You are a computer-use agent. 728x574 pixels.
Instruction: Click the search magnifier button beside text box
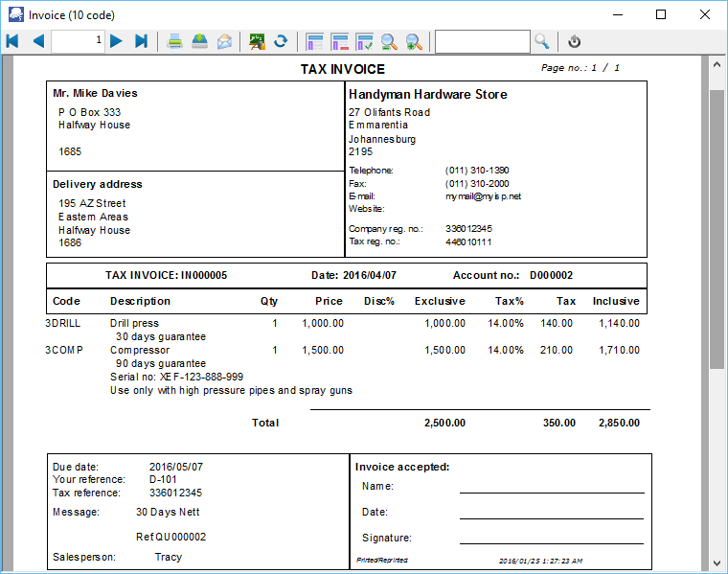pos(542,41)
